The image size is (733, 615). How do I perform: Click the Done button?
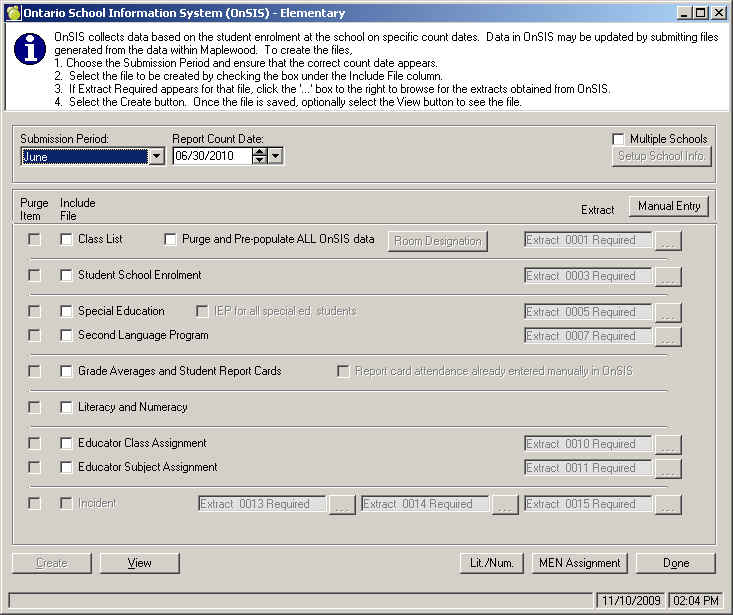click(675, 563)
